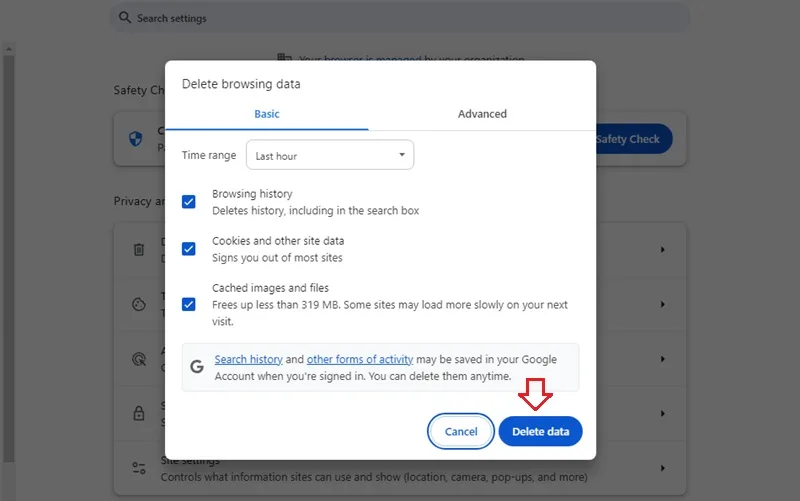Click the cookie icon in Privacy list
Screen dimensions: 800x501
[x=139, y=304]
